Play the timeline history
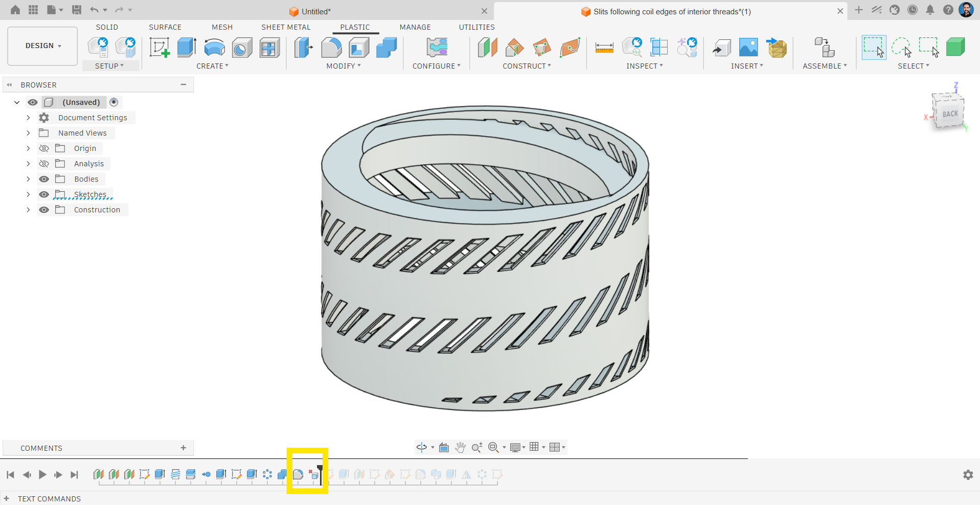This screenshot has height=505, width=980. tap(42, 475)
